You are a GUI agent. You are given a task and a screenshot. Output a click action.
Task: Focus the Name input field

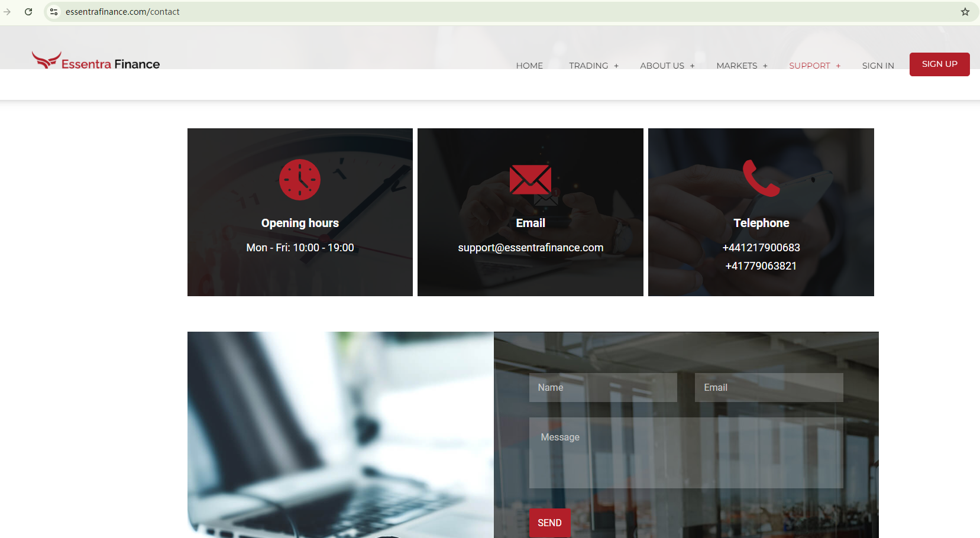[x=603, y=387]
